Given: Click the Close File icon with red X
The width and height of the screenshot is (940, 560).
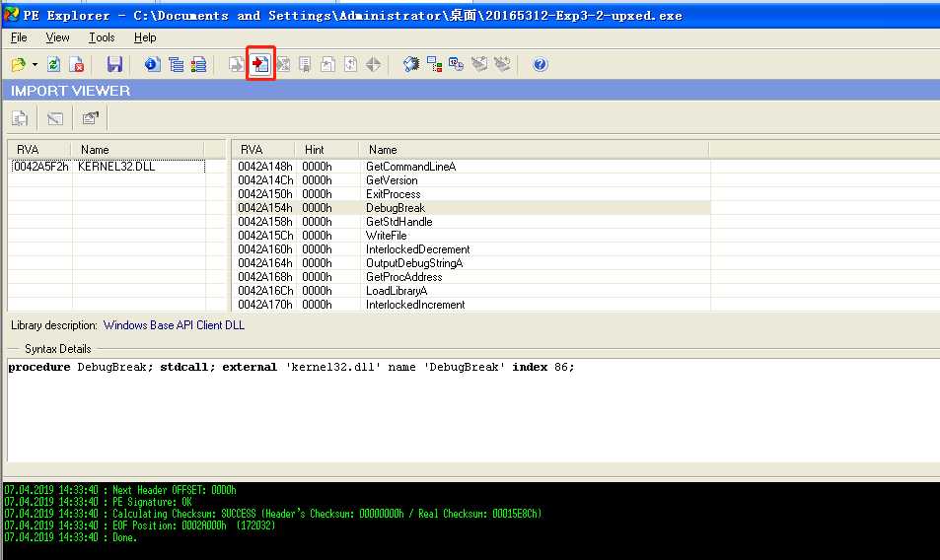Looking at the screenshot, I should point(77,64).
